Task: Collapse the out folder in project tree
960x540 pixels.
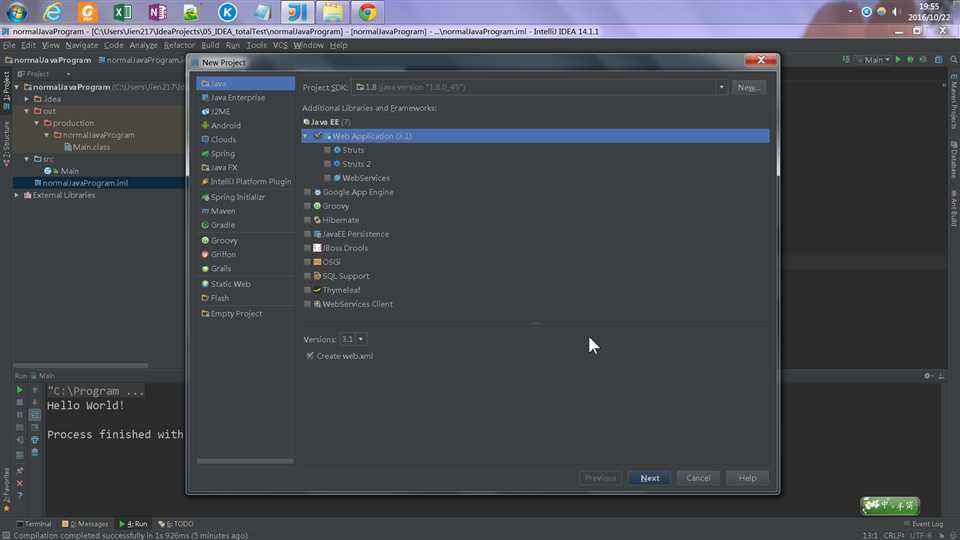Action: pos(27,111)
